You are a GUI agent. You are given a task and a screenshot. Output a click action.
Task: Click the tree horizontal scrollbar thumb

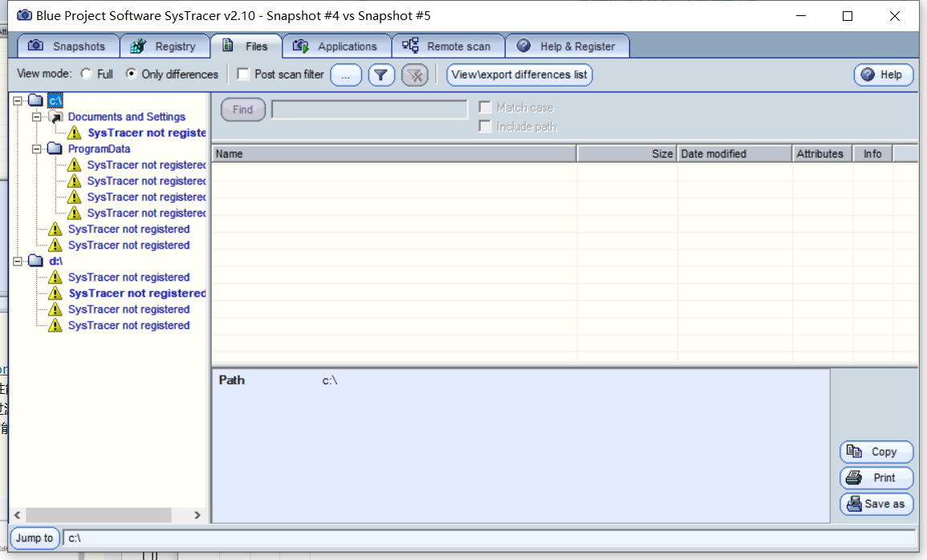[99, 515]
